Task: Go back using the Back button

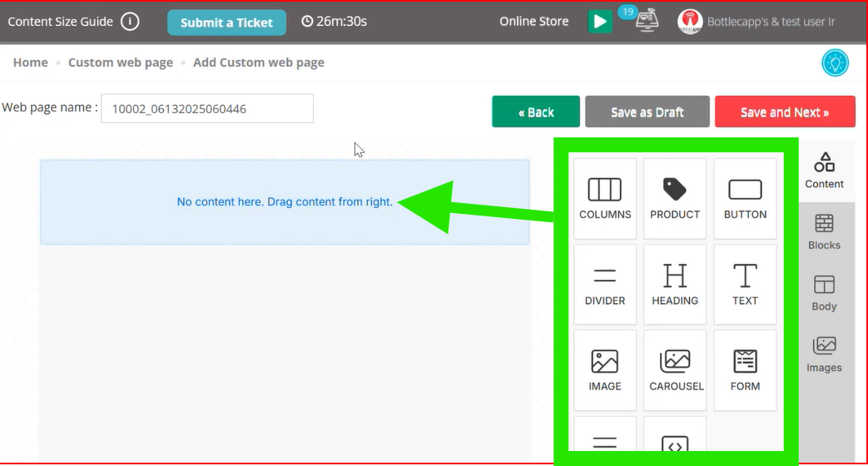Action: tap(536, 112)
